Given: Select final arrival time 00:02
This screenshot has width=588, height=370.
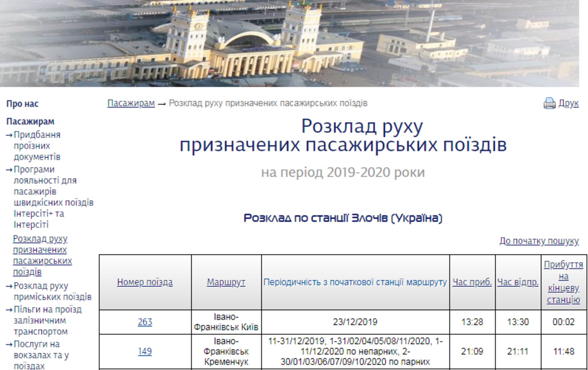Looking at the screenshot, I should point(563,322).
